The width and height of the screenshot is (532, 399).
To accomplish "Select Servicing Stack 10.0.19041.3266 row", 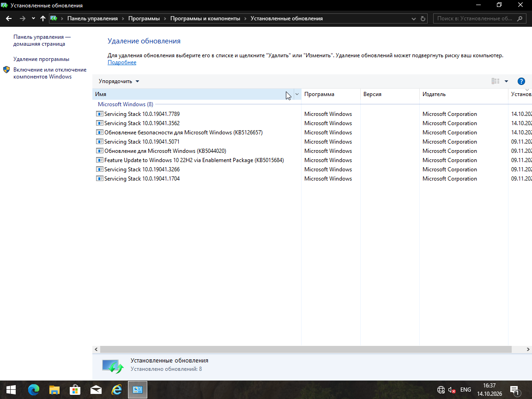I will click(x=312, y=169).
